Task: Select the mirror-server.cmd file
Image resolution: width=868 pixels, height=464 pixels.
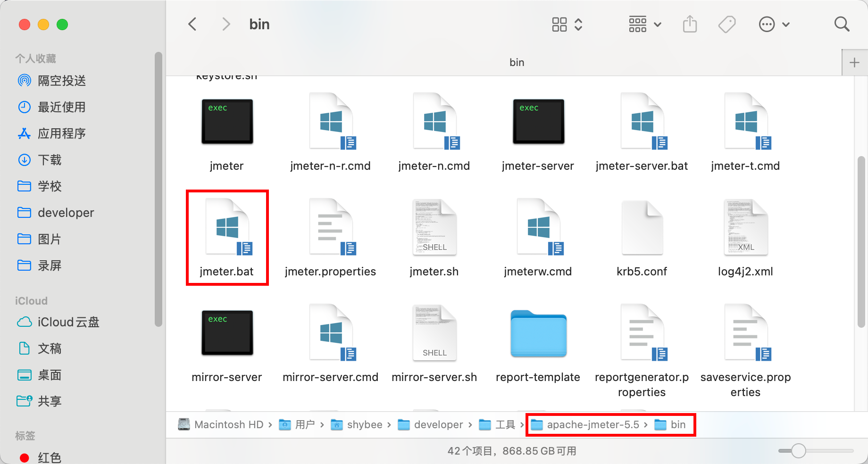Action: 330,344
